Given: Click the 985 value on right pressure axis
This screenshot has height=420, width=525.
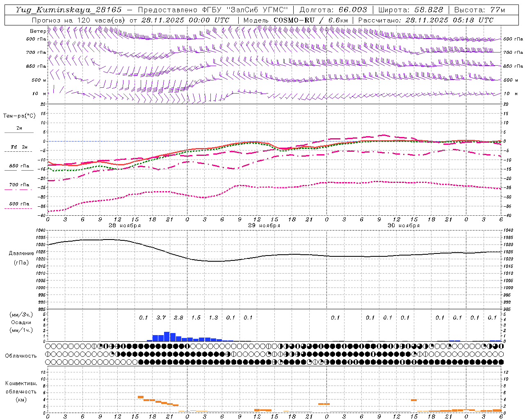Looking at the screenshot, I should pyautogui.click(x=508, y=309).
